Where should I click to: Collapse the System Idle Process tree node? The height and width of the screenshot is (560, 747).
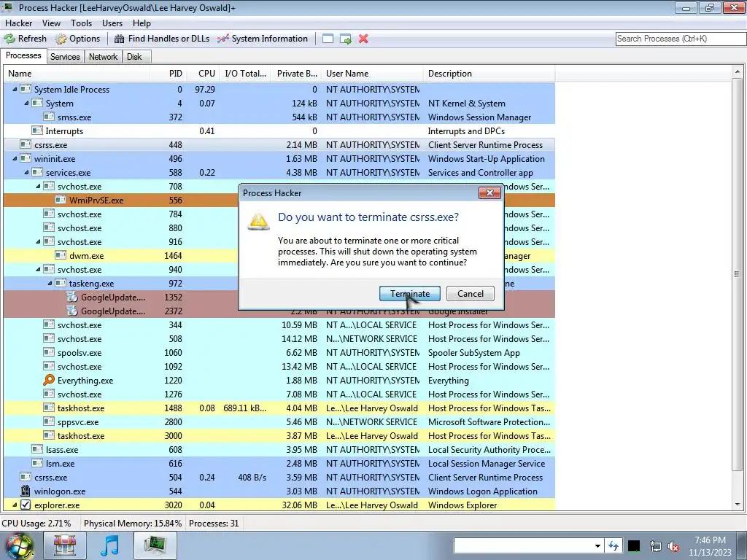(x=15, y=89)
